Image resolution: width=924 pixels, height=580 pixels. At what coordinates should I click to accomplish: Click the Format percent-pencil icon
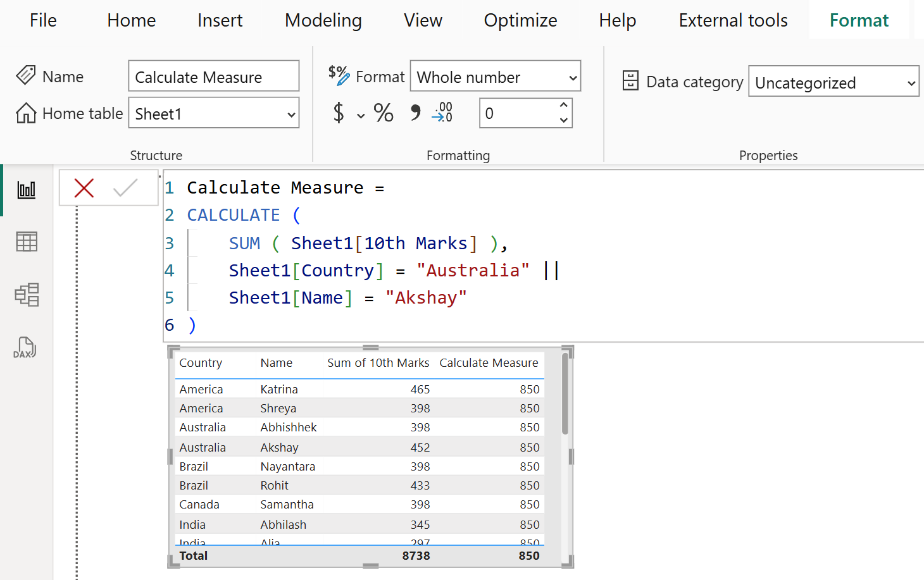click(339, 75)
